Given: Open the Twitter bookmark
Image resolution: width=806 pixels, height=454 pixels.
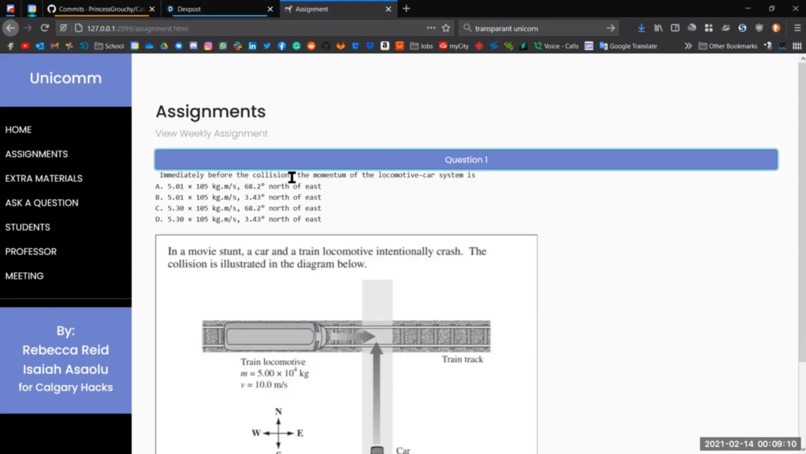Looking at the screenshot, I should point(267,46).
